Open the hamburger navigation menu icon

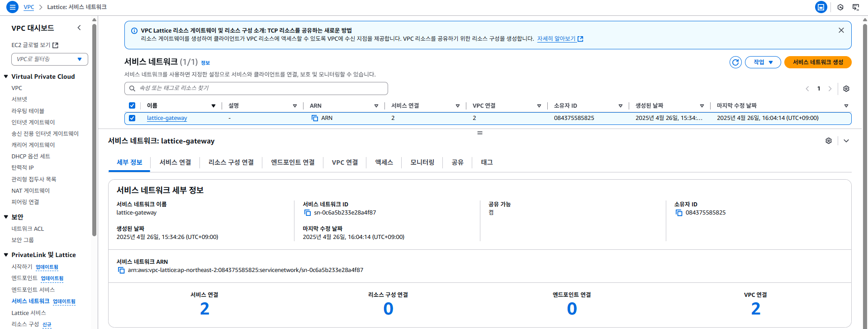(12, 7)
